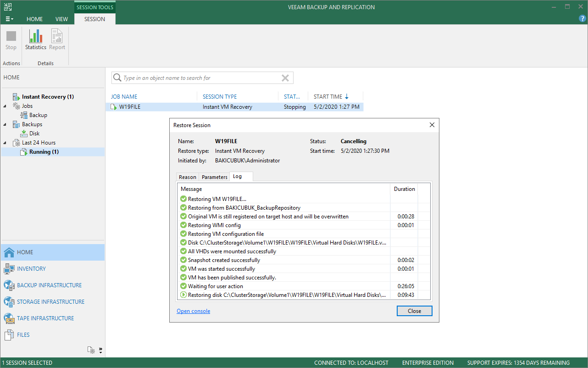Open the Home view house icon
The width and height of the screenshot is (588, 368).
(x=9, y=252)
